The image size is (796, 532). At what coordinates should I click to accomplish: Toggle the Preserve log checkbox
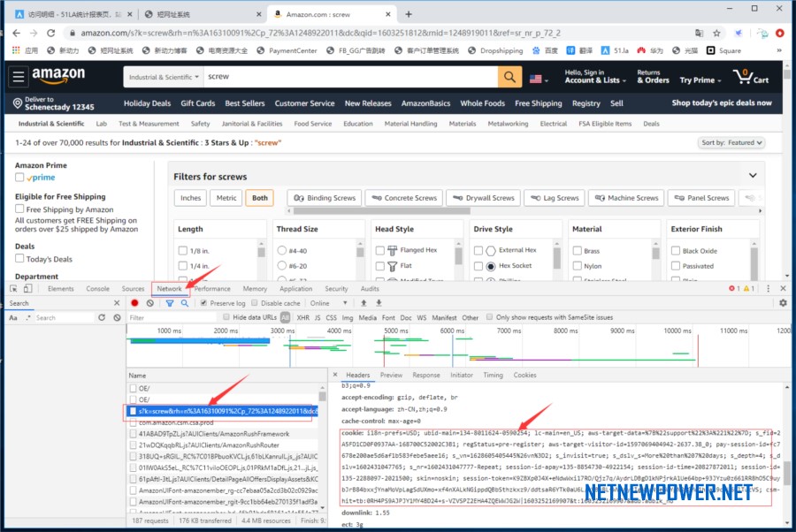pyautogui.click(x=203, y=303)
